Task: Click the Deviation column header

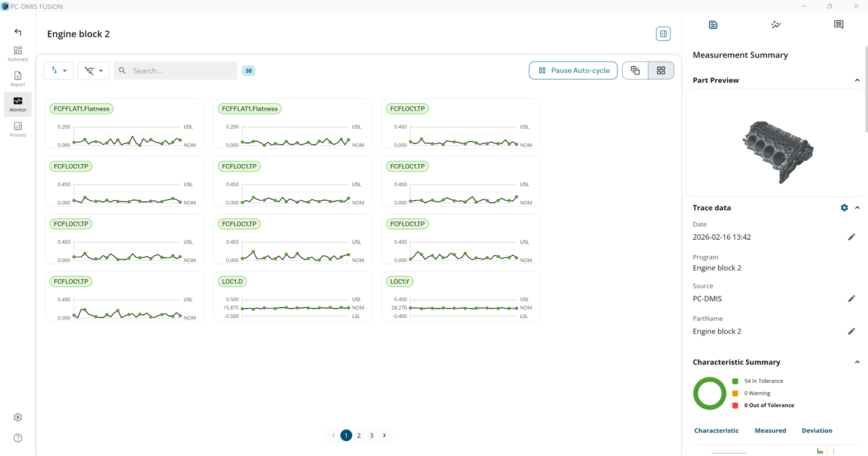Action: (817, 431)
